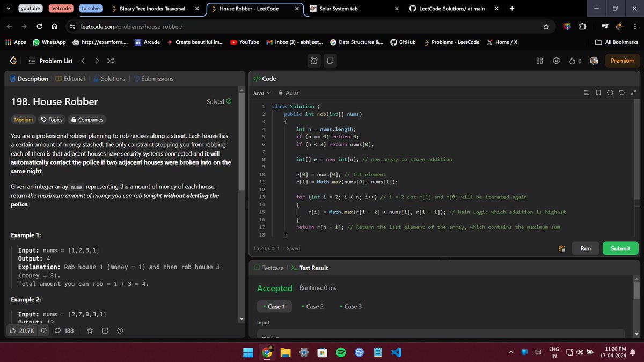Switch to the Solutions tab
Image resolution: width=644 pixels, height=362 pixels.
click(x=109, y=78)
